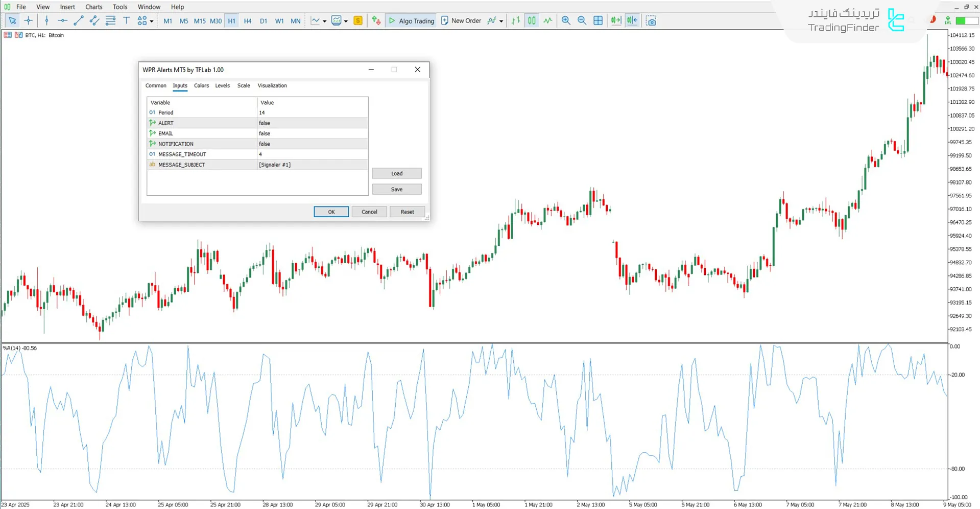Open line studies dropdown arrow
Screen dimensions: 980x509
(325, 20)
